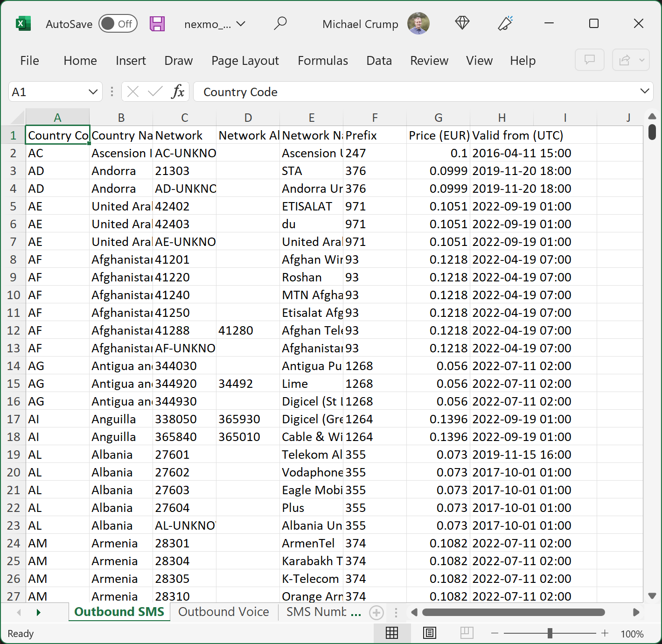Click sheet tab scroll-right arrow
This screenshot has height=644, width=662.
(38, 612)
